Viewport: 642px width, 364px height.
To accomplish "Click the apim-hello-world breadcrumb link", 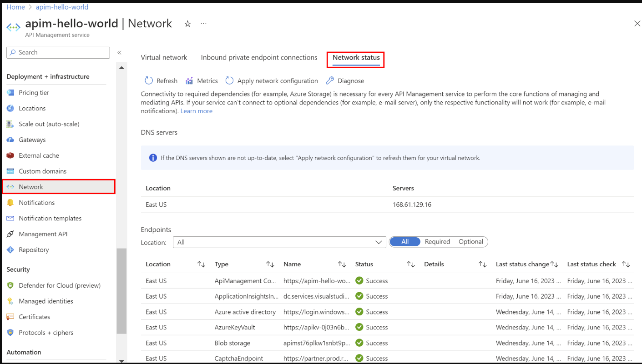I will click(62, 7).
